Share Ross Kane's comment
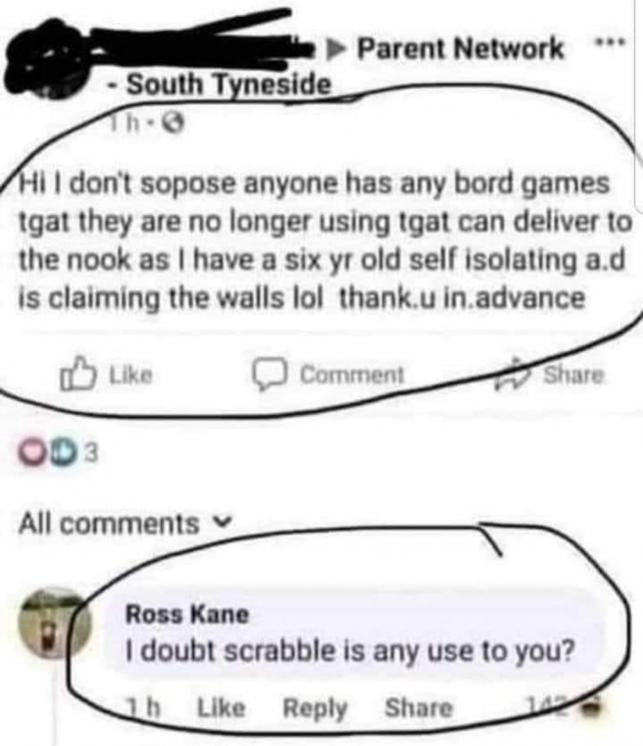643x746 pixels. click(x=419, y=707)
